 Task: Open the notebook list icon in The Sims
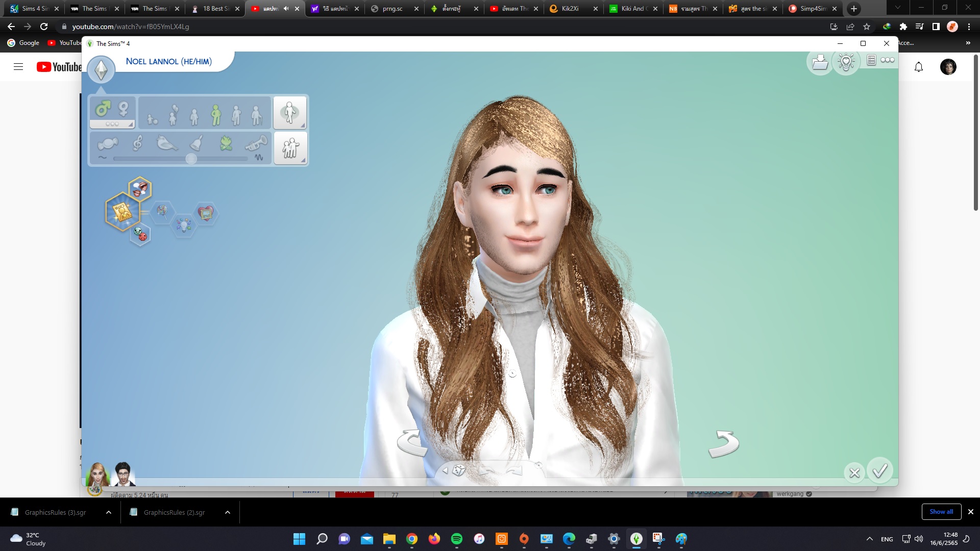pos(871,60)
